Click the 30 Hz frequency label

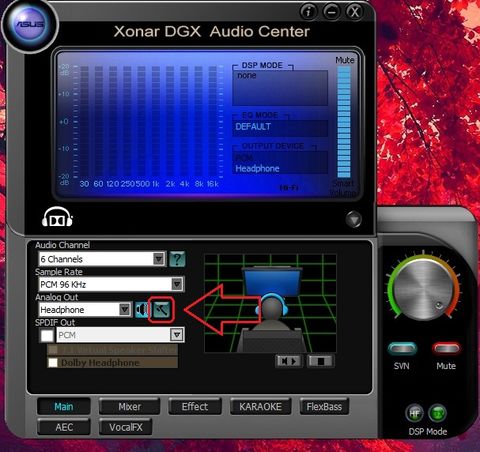pyautogui.click(x=84, y=184)
